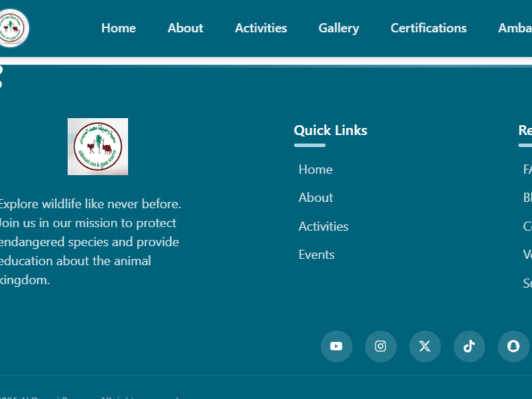Open About in the top navigation
The height and width of the screenshot is (399, 532).
185,28
